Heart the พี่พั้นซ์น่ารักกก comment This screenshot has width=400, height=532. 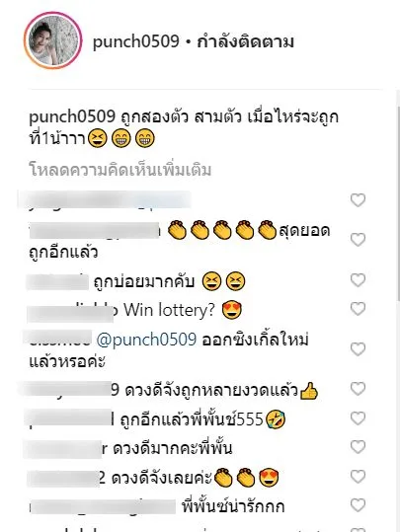tap(358, 505)
